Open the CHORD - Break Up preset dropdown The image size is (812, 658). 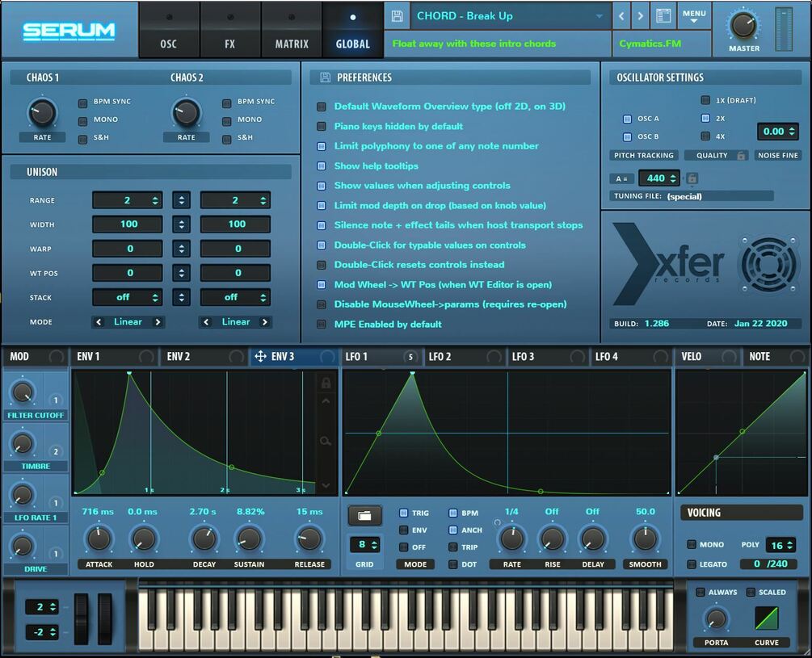[x=510, y=16]
